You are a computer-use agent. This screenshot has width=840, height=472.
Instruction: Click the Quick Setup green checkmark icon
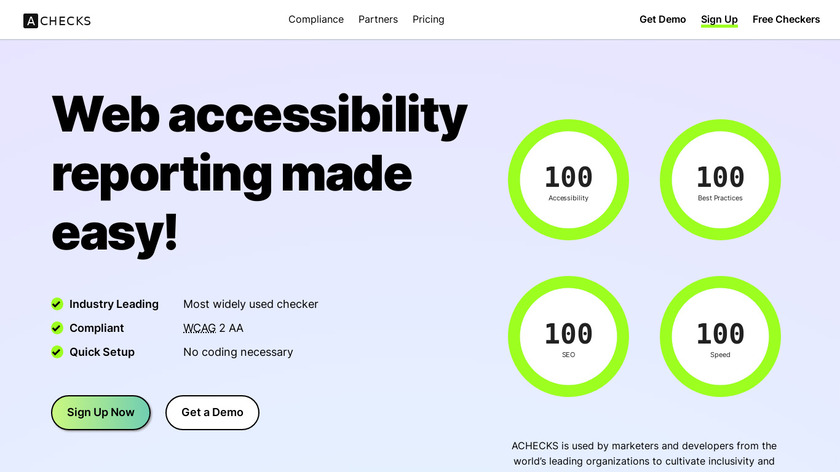coord(57,352)
